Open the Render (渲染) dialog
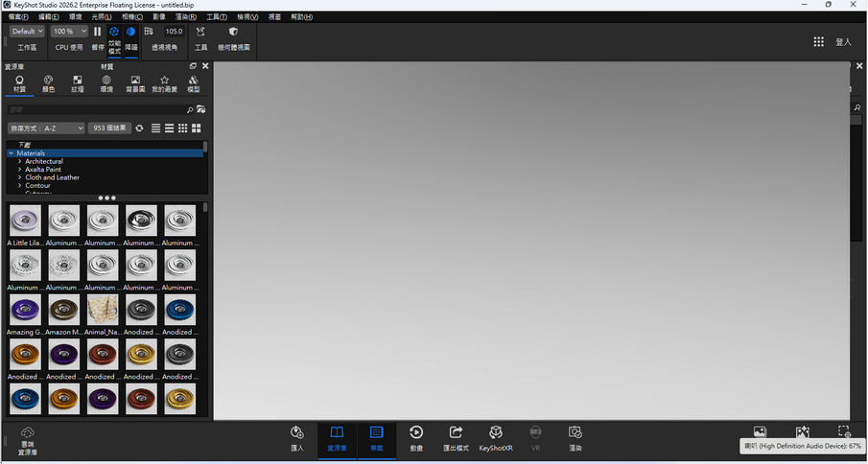 point(575,439)
